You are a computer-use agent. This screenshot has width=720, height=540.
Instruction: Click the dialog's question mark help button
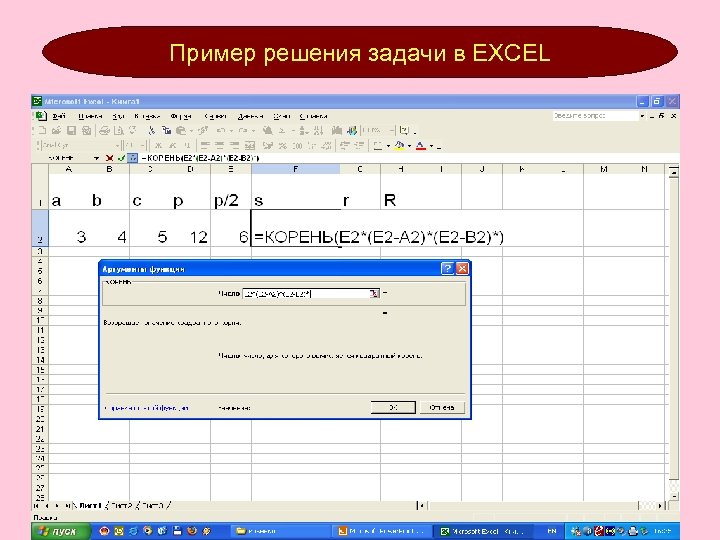(447, 269)
